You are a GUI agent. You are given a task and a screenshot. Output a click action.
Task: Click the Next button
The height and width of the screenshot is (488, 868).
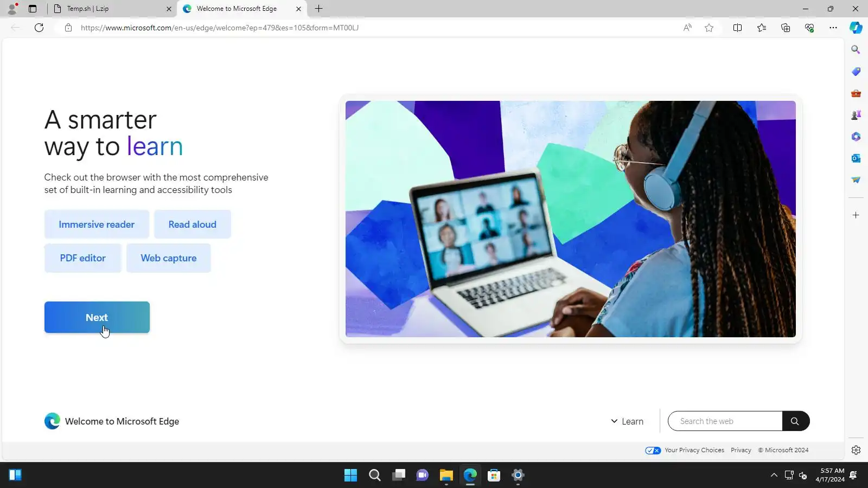[x=97, y=318]
